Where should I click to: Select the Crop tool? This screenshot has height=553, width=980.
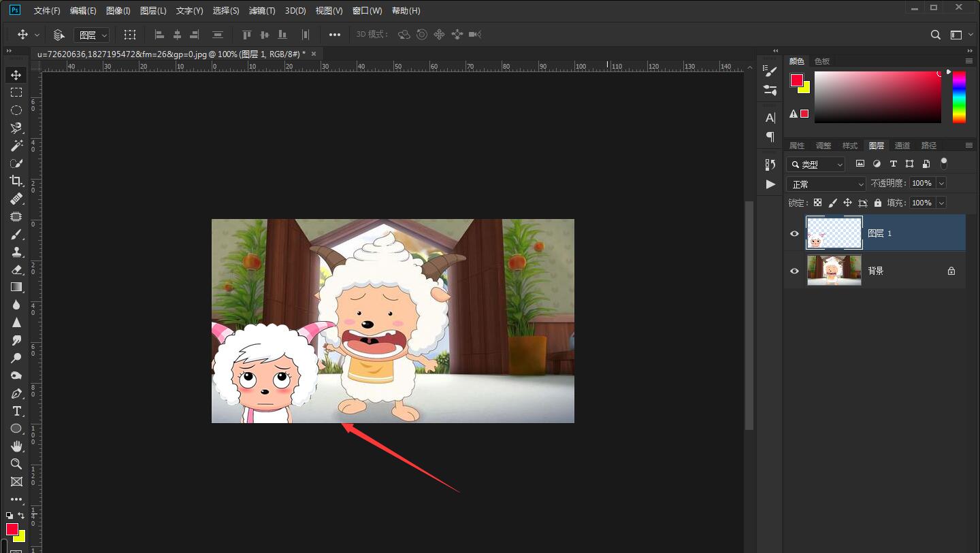[x=16, y=181]
